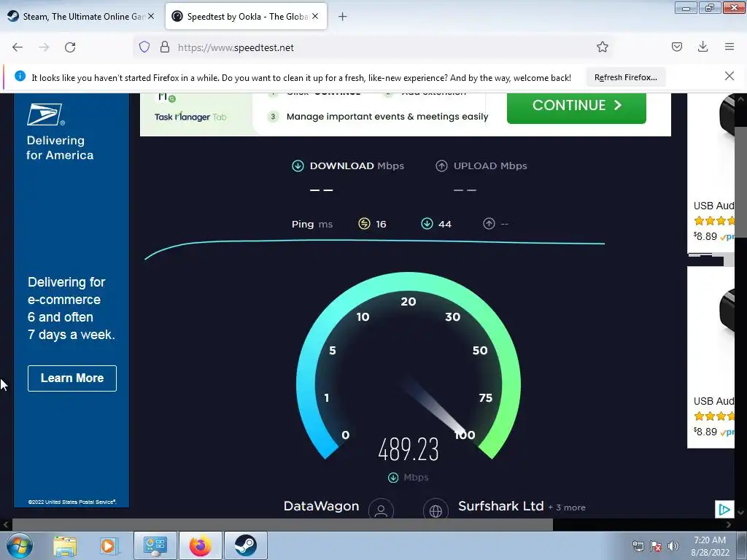Select the Speedtest by Ookla tab
747x560 pixels.
pos(246,17)
